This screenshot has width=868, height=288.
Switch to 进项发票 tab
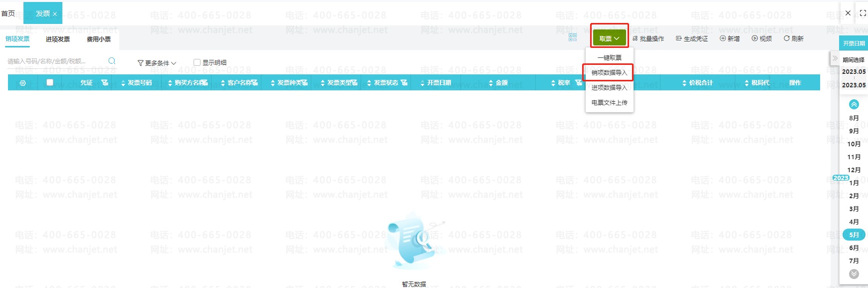[x=58, y=39]
